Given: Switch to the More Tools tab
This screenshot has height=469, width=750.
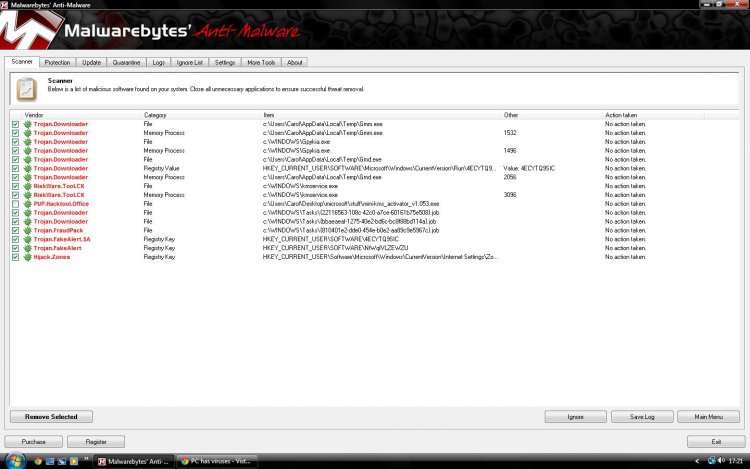Looking at the screenshot, I should pyautogui.click(x=261, y=63).
